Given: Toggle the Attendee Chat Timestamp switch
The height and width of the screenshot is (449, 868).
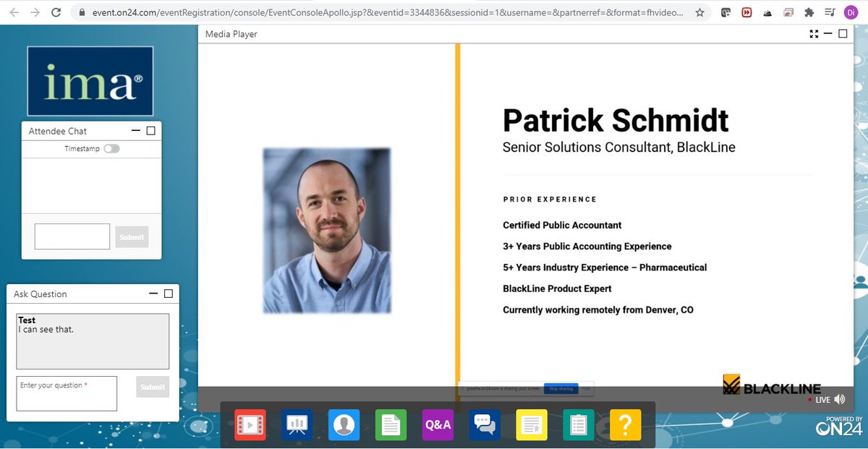Looking at the screenshot, I should (111, 148).
